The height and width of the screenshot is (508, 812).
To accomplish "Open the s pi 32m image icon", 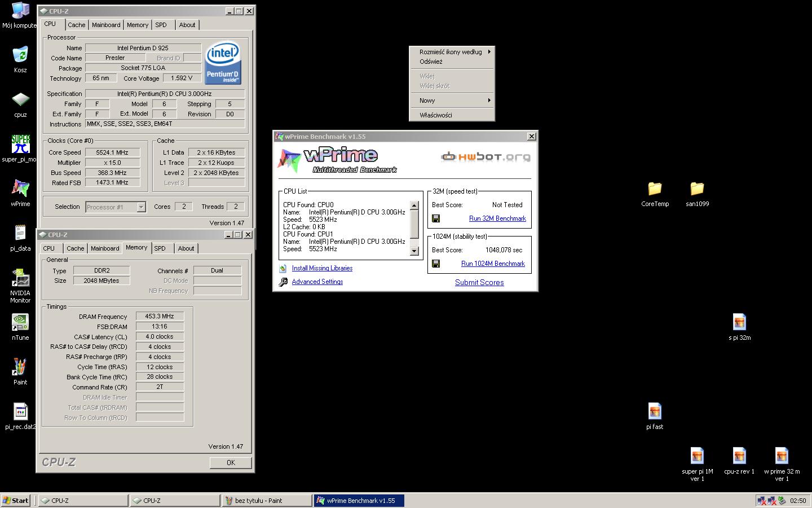I will point(739,322).
